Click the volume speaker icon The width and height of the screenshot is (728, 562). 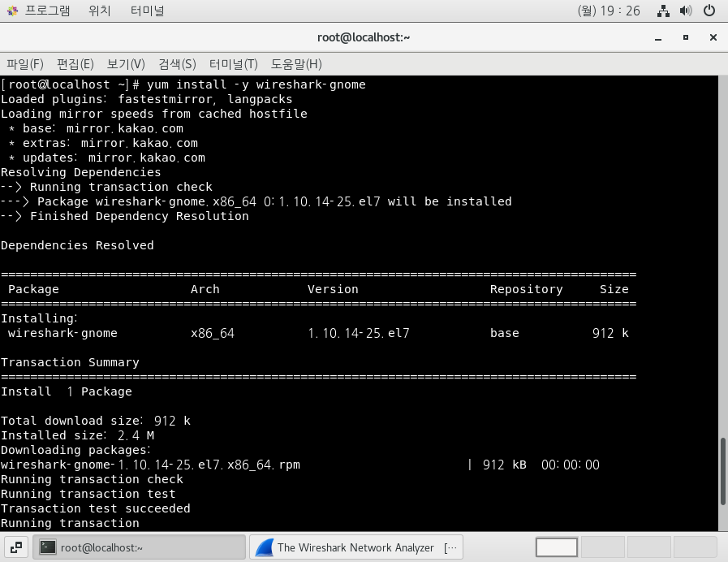[x=686, y=11]
